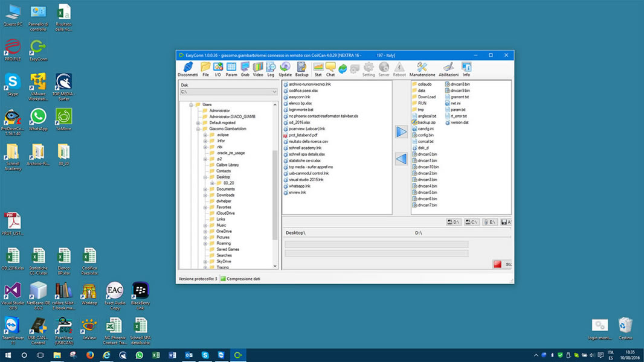Open the Param toolbar icon

click(231, 69)
